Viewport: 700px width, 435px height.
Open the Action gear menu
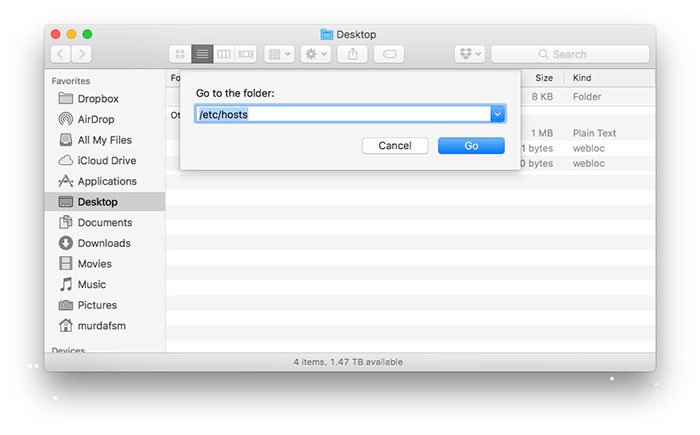tap(316, 54)
